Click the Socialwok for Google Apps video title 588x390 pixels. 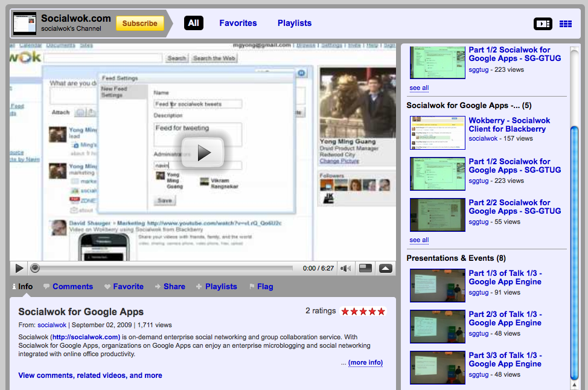81,312
